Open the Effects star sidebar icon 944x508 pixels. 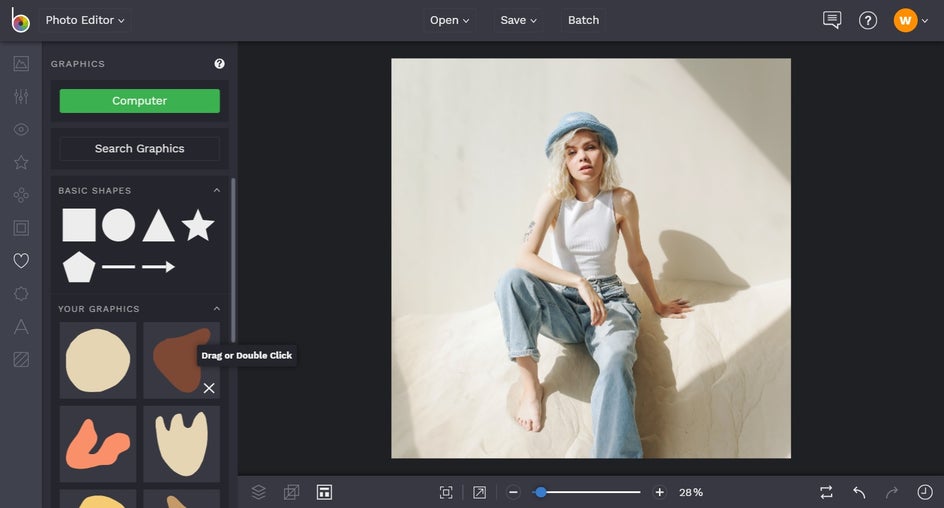pos(21,162)
